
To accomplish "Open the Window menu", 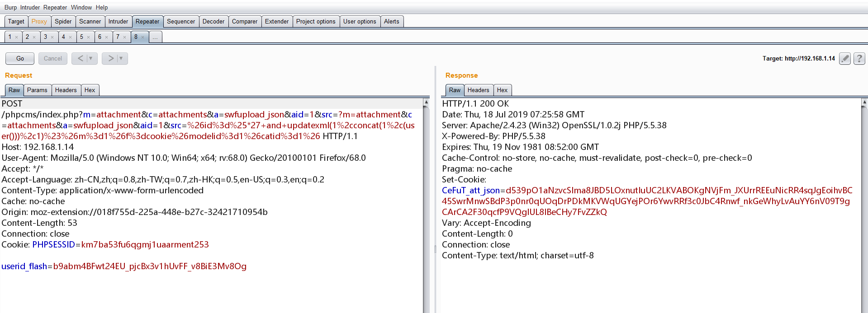I will 81,7.
